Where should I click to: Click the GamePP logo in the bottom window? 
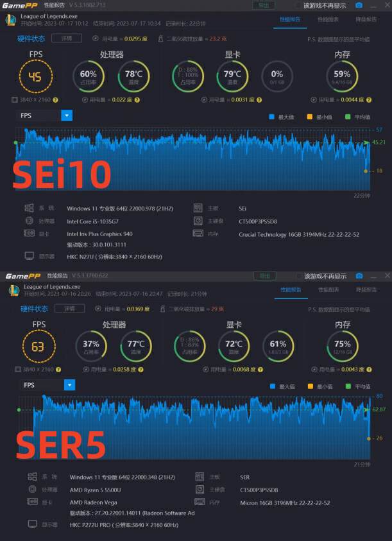coord(22,276)
